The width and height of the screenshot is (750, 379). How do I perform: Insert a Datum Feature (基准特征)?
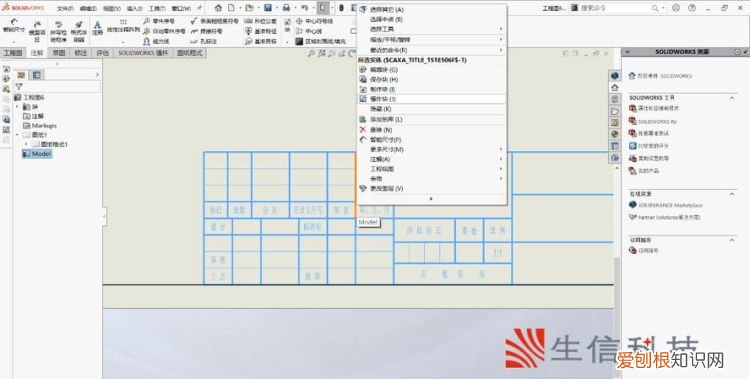[x=261, y=31]
